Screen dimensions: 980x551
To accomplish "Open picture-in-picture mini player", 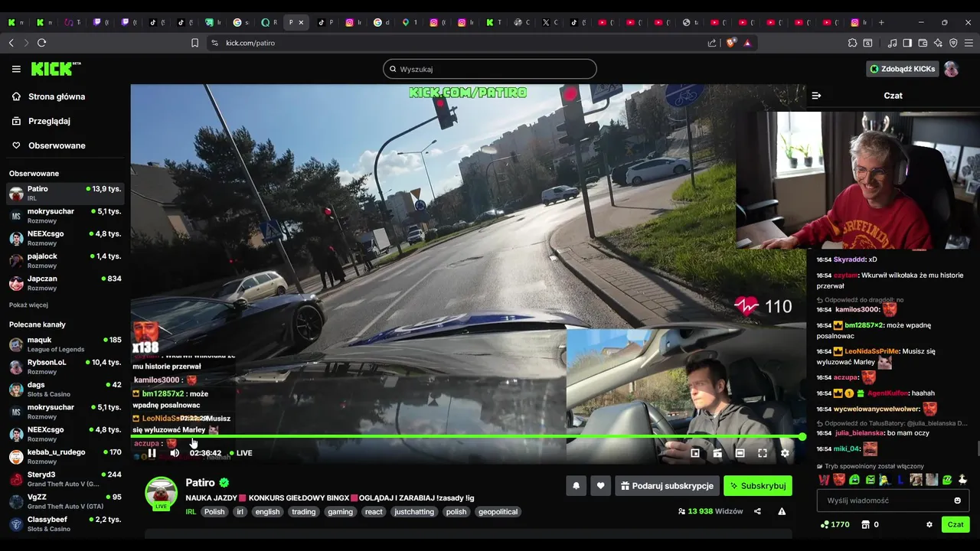I will [695, 453].
